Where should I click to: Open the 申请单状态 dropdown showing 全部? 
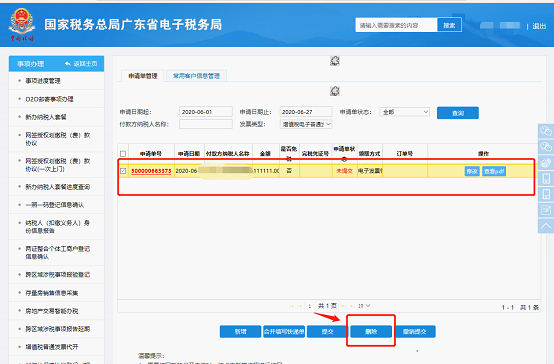click(x=405, y=112)
